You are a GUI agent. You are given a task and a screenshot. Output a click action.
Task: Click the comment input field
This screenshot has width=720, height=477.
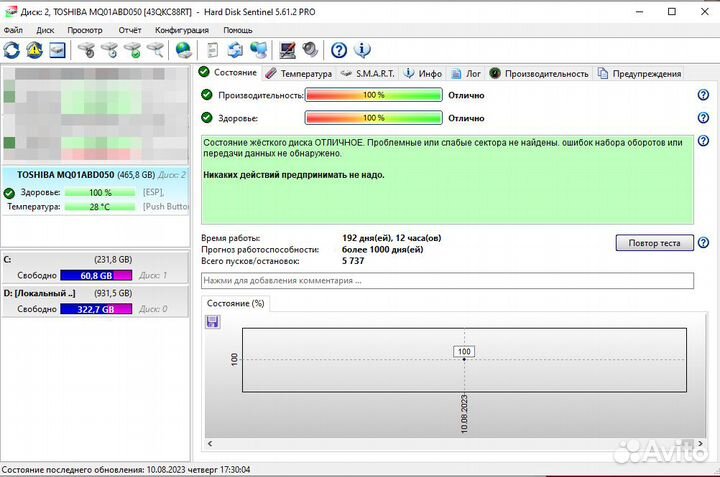(x=447, y=281)
